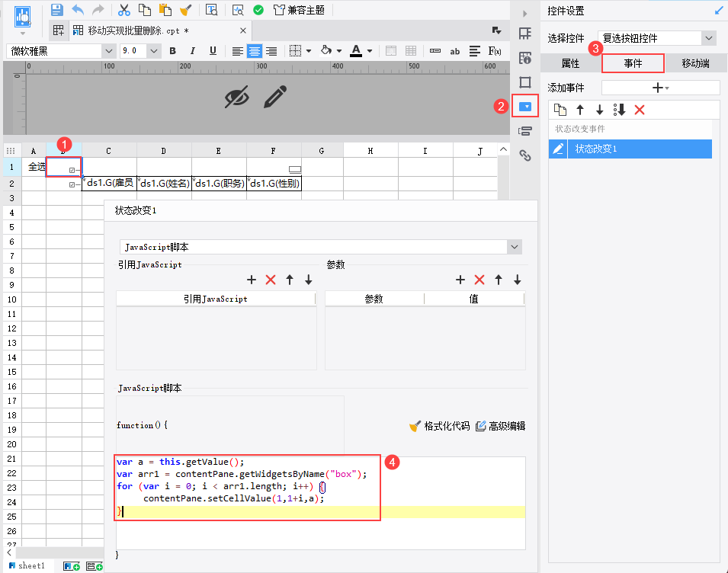Click the 兼容主题 theme button
Image resolution: width=728 pixels, height=573 pixels.
pyautogui.click(x=299, y=10)
